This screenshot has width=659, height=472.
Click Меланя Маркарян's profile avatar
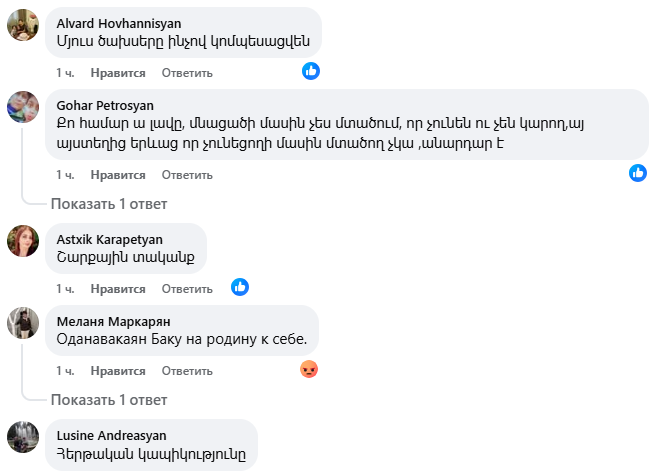(23, 323)
